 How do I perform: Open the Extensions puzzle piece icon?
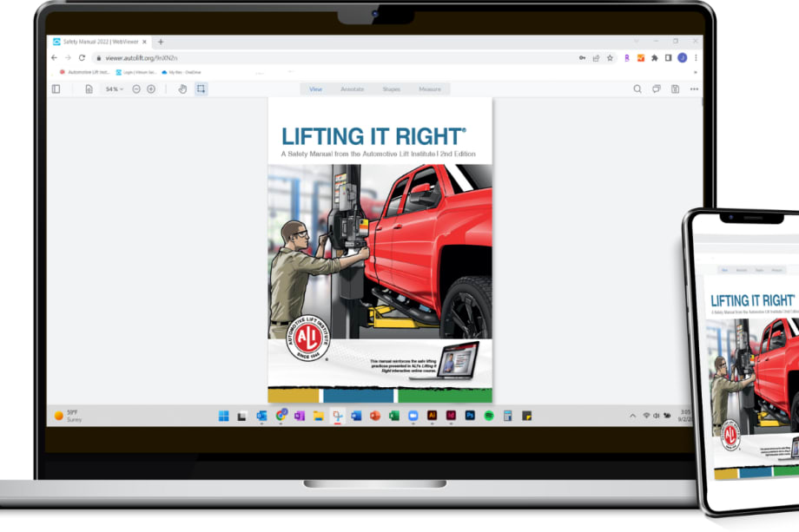click(655, 58)
